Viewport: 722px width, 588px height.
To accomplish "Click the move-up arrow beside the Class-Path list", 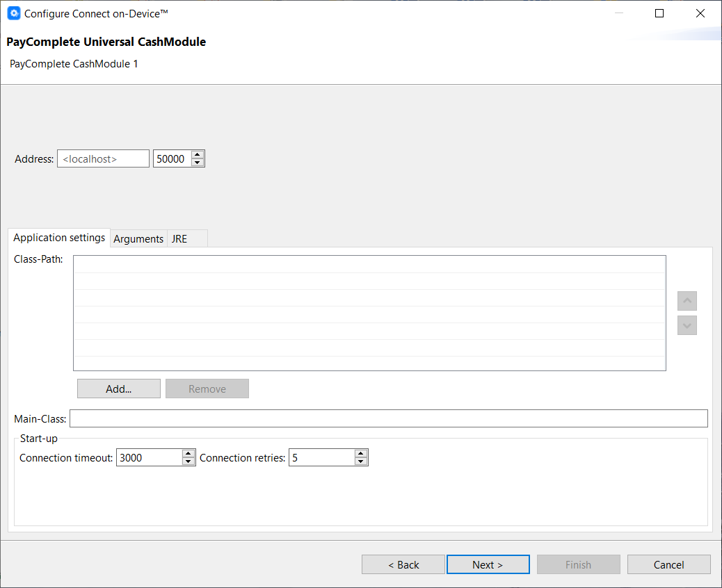I will click(687, 300).
